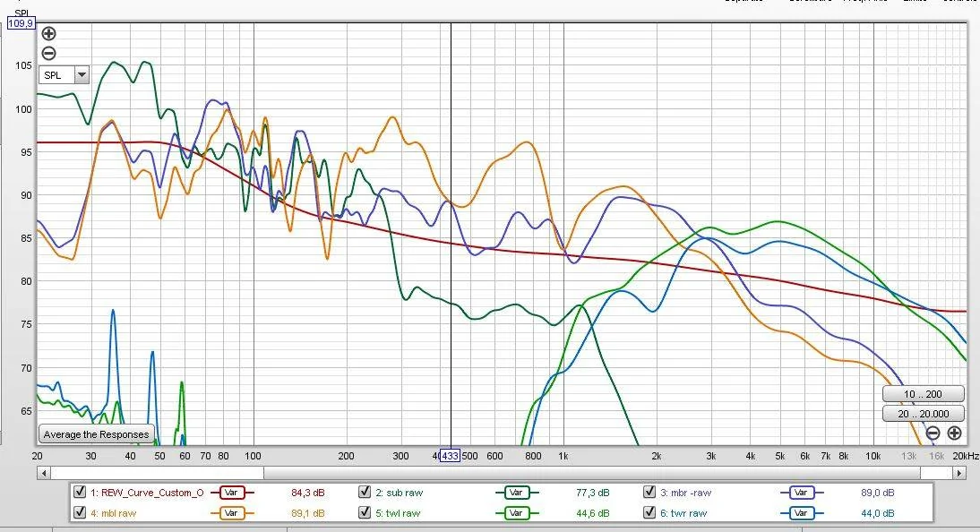The height and width of the screenshot is (532, 980).
Task: Open Var smoothing button for twr raw
Action: tap(801, 513)
